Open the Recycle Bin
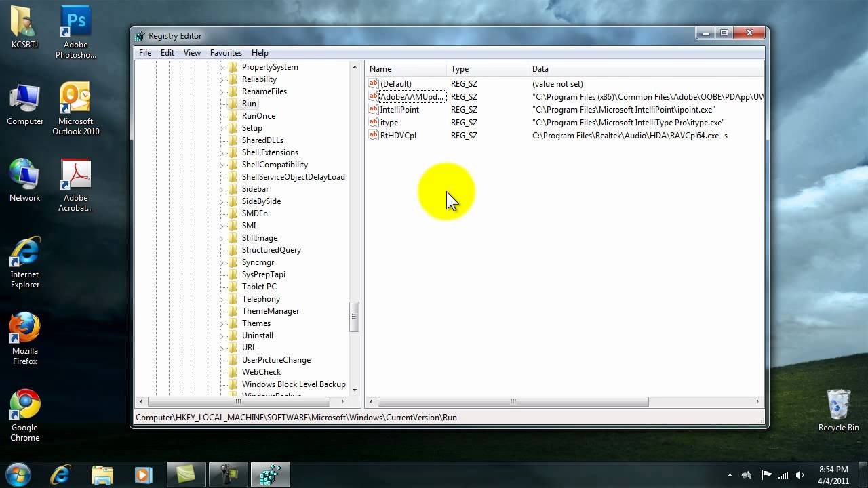Viewport: 868px width, 488px height. pos(839,411)
